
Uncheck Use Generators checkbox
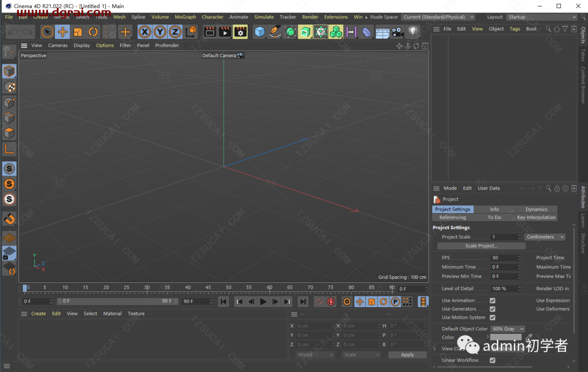(492, 309)
